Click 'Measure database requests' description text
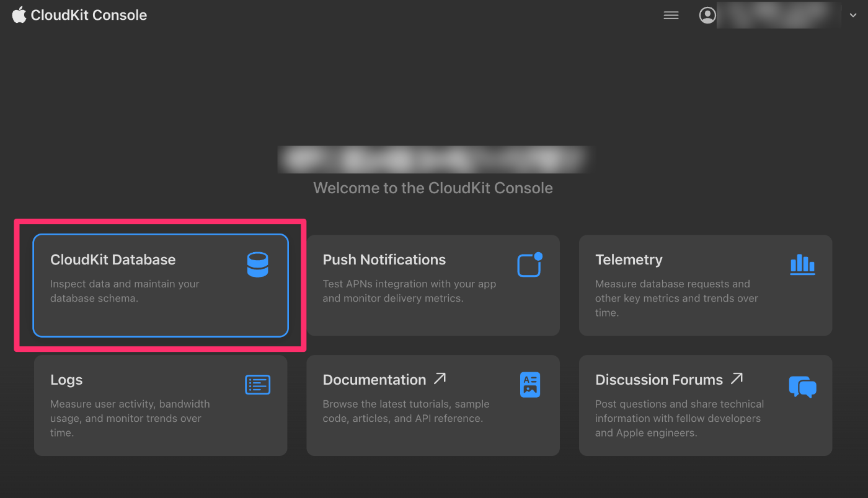868x498 pixels. click(x=677, y=299)
